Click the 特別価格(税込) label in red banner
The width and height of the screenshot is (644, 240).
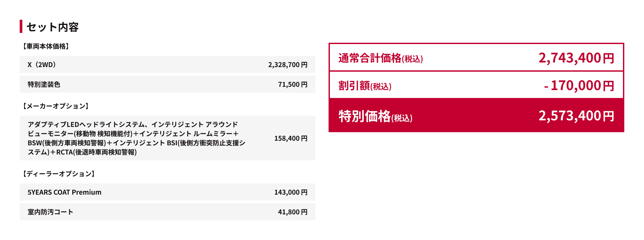pyautogui.click(x=375, y=116)
